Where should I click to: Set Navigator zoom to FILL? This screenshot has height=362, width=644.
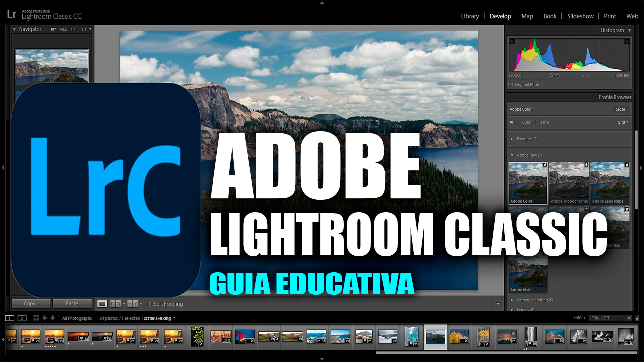click(63, 29)
